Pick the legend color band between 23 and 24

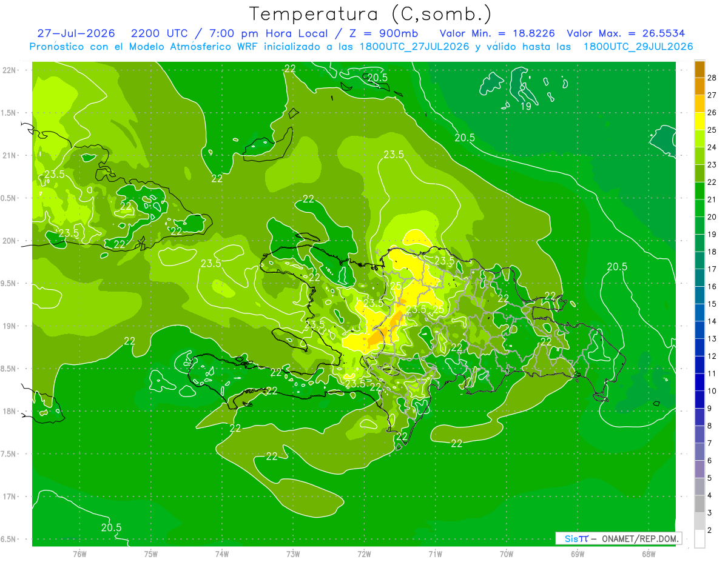699,156
